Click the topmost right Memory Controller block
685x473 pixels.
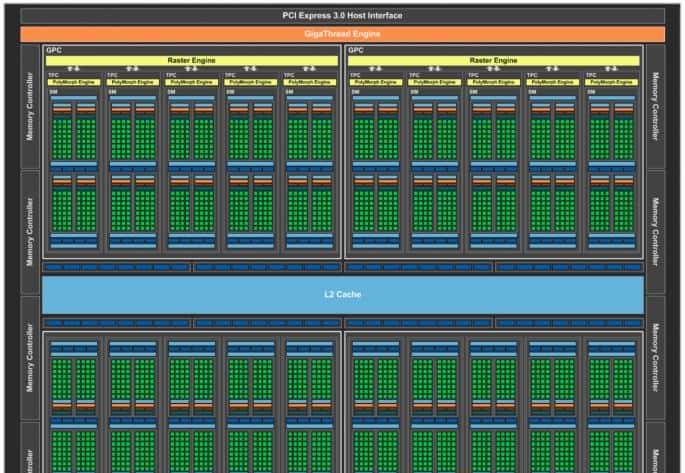coord(655,106)
